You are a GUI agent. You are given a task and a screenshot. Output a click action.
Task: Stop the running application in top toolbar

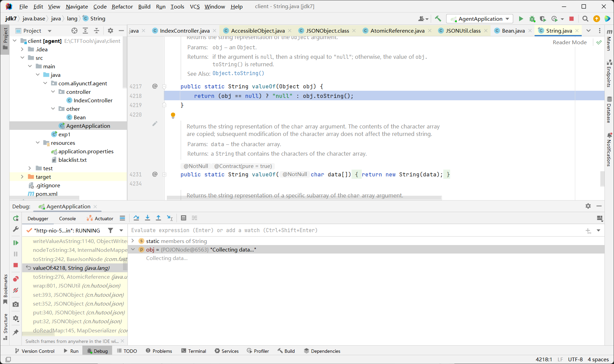tap(572, 19)
